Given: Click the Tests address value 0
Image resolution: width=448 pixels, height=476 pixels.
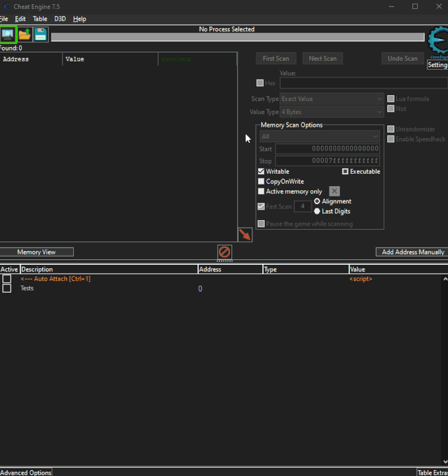Looking at the screenshot, I should pos(200,289).
